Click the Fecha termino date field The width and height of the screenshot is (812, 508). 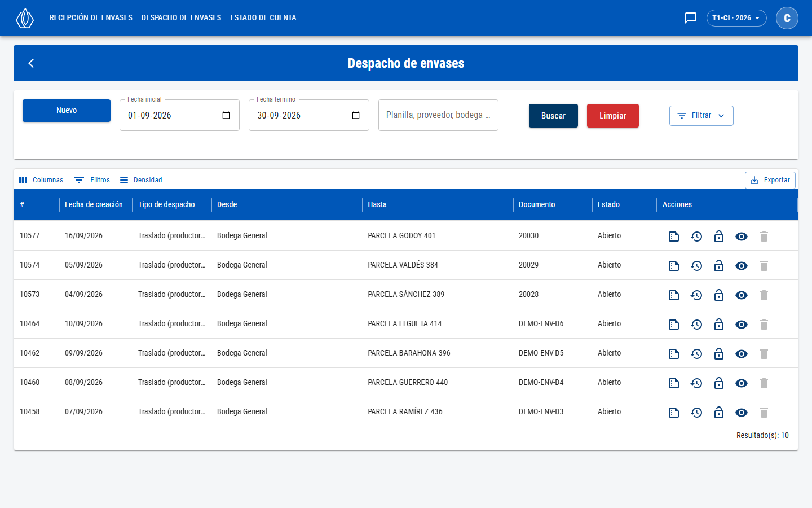(x=309, y=115)
